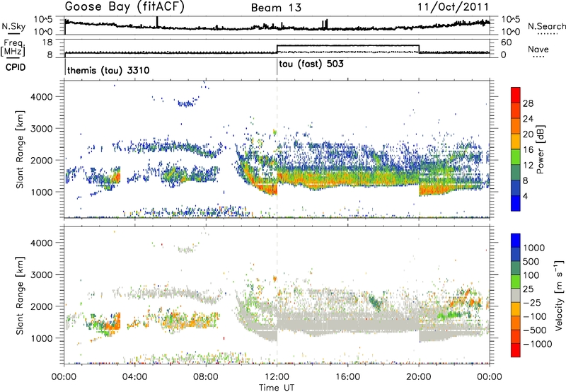
Task: Click the red -1000 velocity swatch
Action: point(516,350)
